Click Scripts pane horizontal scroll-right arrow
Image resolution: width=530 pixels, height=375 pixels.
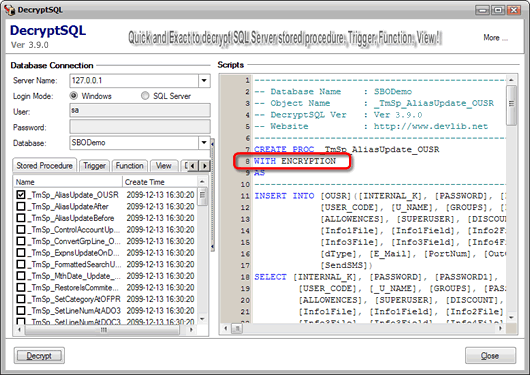pyautogui.click(x=501, y=328)
